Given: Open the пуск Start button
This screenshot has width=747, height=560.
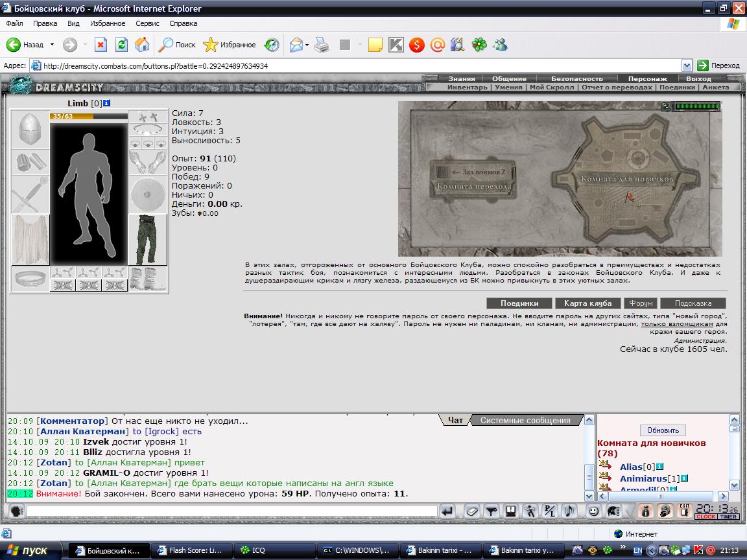Looking at the screenshot, I should tap(30, 550).
